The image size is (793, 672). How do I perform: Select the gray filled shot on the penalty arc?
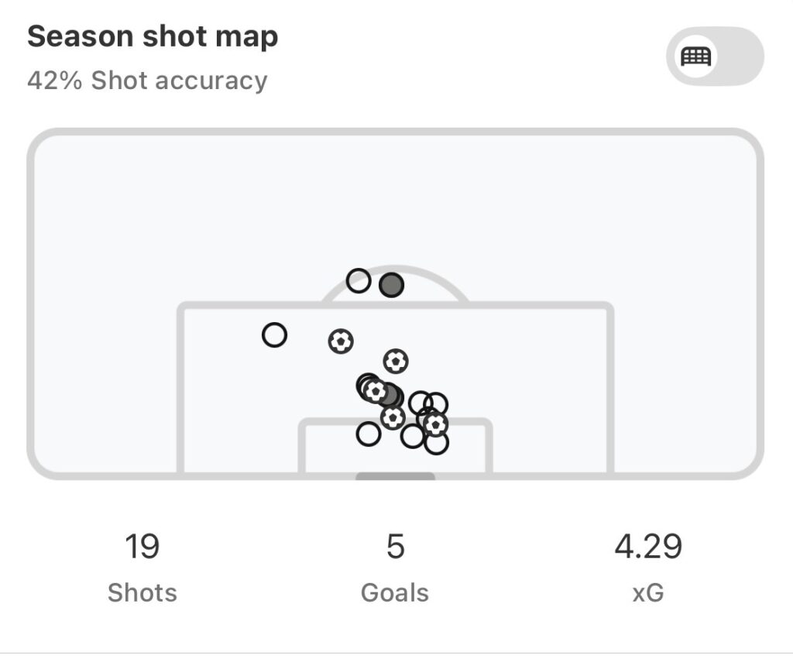392,285
